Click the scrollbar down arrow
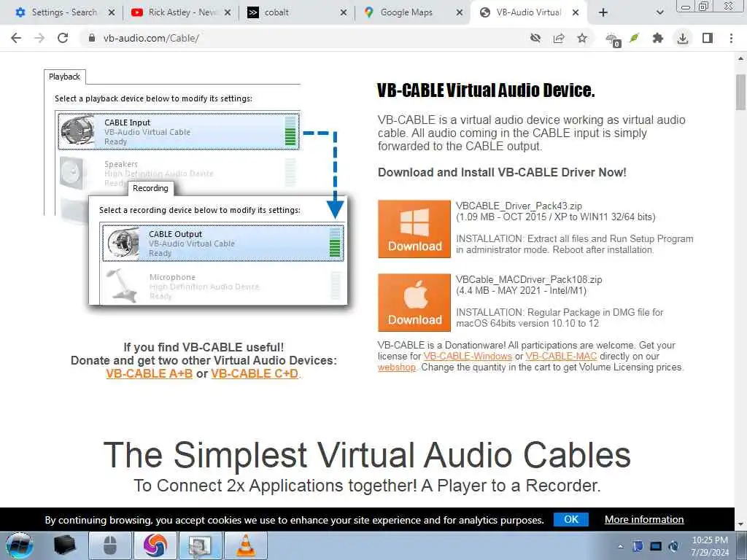Screen dimensions: 747x560 (x=741, y=524)
